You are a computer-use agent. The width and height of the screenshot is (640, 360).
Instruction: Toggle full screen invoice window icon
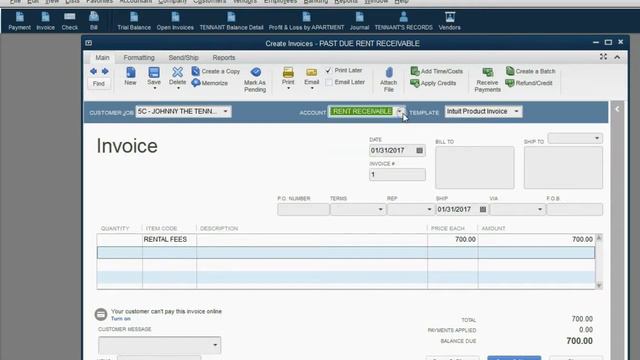coord(603,57)
